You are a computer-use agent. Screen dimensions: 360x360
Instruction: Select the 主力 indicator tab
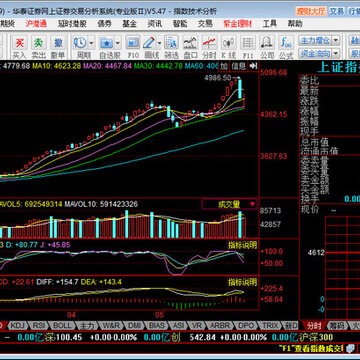point(86,325)
